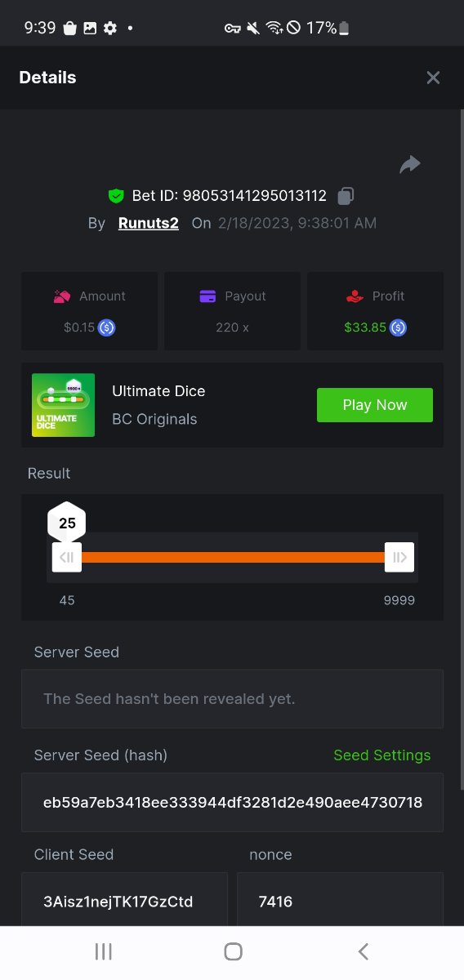Open Seed Settings

click(x=381, y=755)
